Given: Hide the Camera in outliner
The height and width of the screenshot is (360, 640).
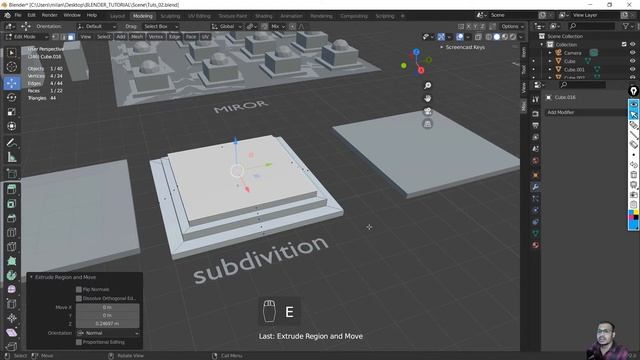Looking at the screenshot, I should 633,53.
